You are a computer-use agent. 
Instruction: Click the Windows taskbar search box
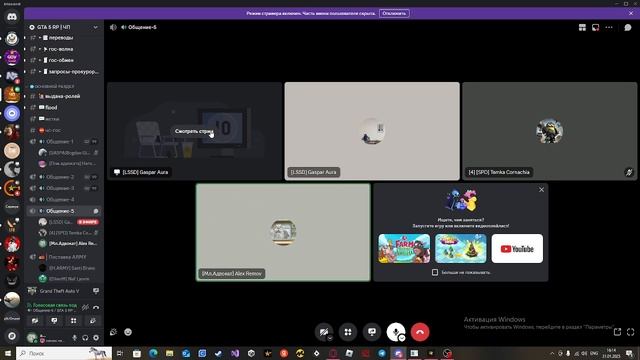coord(64,353)
